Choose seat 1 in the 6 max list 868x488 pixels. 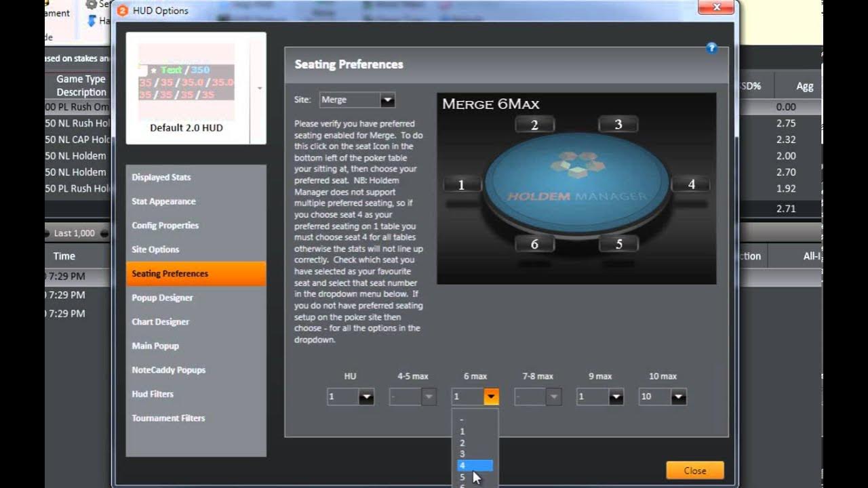(475, 431)
